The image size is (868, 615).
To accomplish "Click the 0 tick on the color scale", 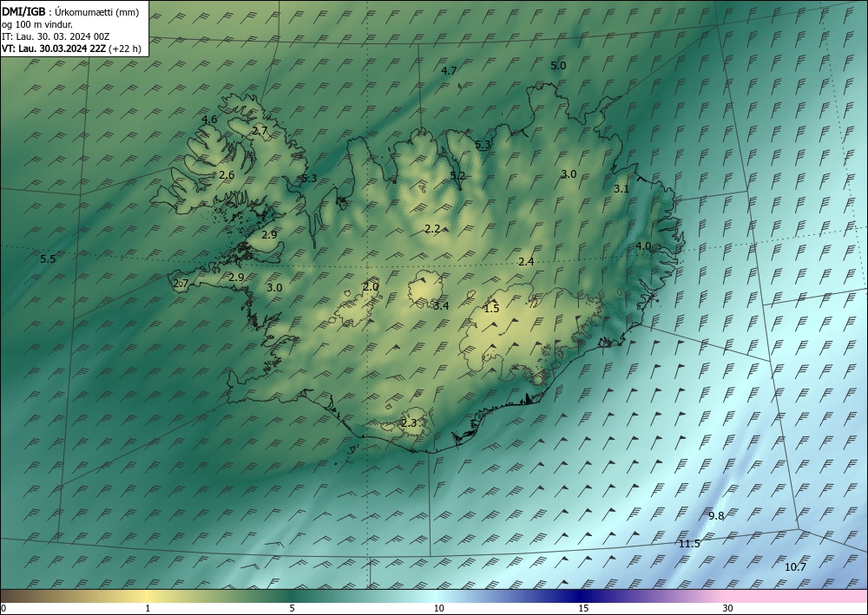I will (3, 608).
